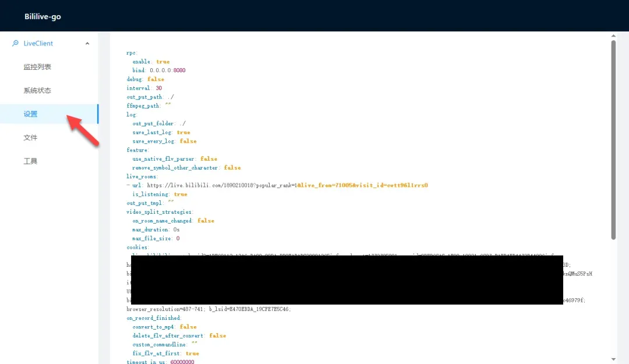This screenshot has width=629, height=364.
Task: Click the fix_flv_at_first true value
Action: click(x=192, y=354)
